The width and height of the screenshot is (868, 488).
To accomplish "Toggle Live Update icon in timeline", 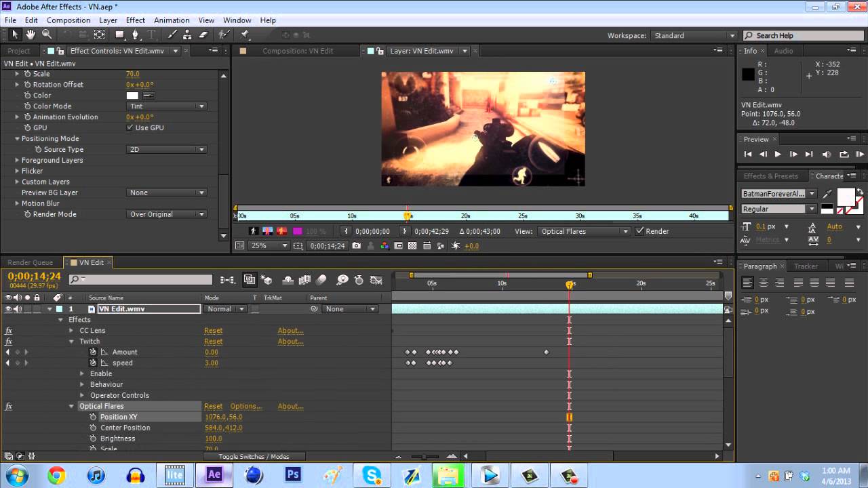I will 250,280.
